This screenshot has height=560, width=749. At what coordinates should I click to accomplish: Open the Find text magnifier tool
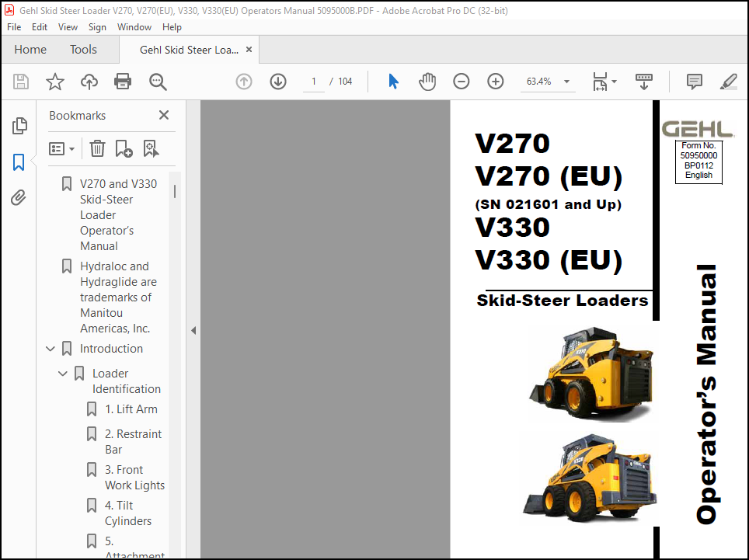tap(158, 82)
